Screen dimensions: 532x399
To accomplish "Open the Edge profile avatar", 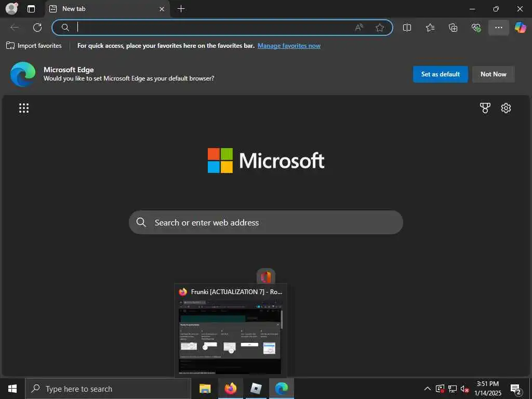I will click(x=12, y=8).
